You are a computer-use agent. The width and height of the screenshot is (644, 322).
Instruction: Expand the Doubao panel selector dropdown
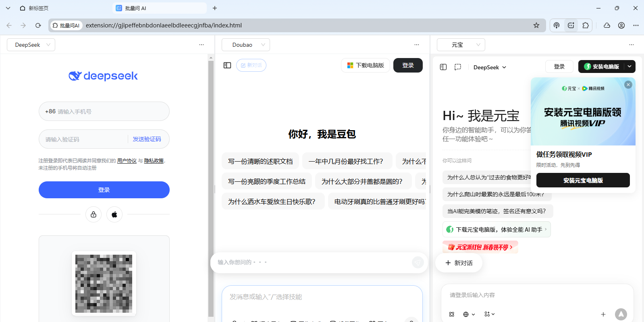pos(246,45)
